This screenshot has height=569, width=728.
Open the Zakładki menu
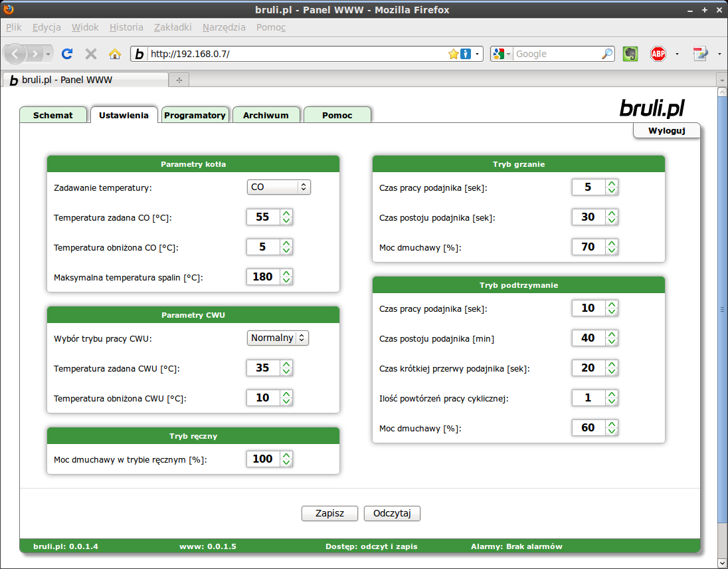click(173, 27)
